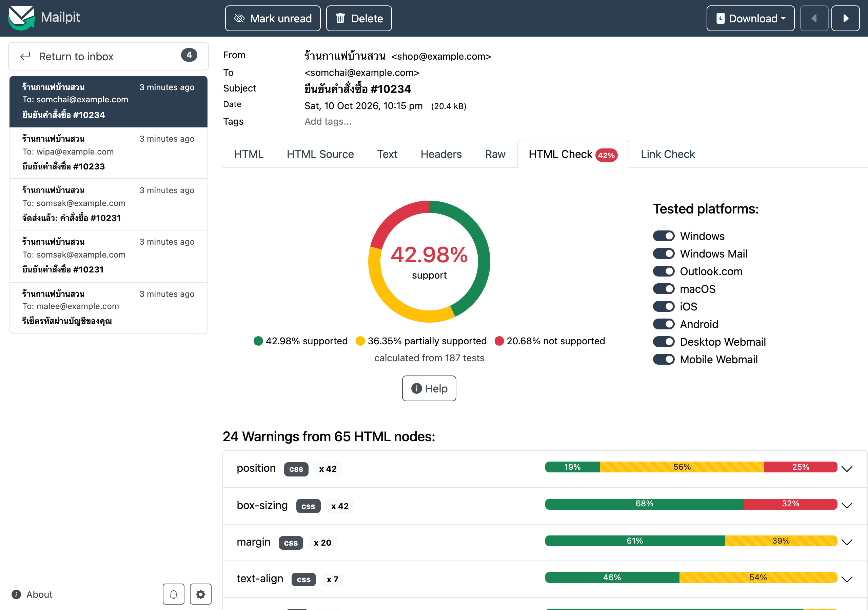
Task: Go to next message arrow
Action: click(846, 18)
